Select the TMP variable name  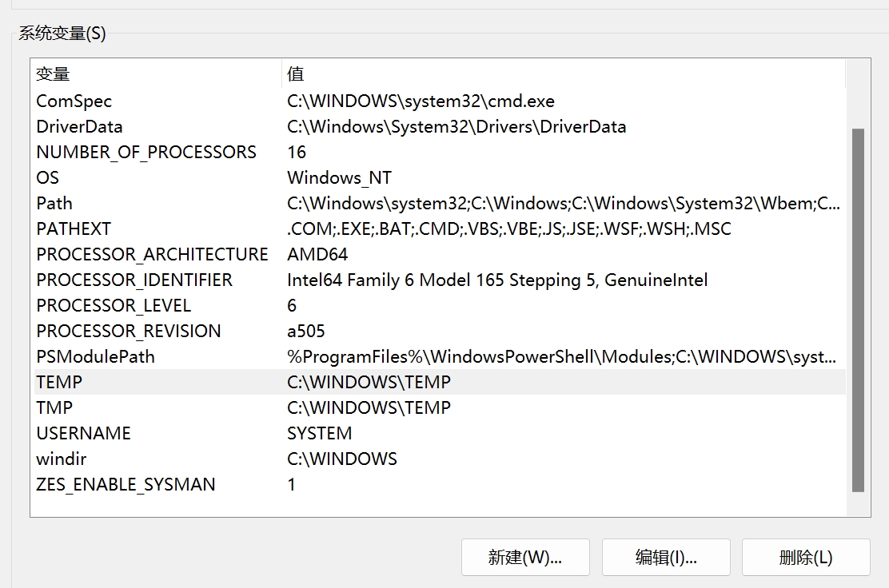54,407
